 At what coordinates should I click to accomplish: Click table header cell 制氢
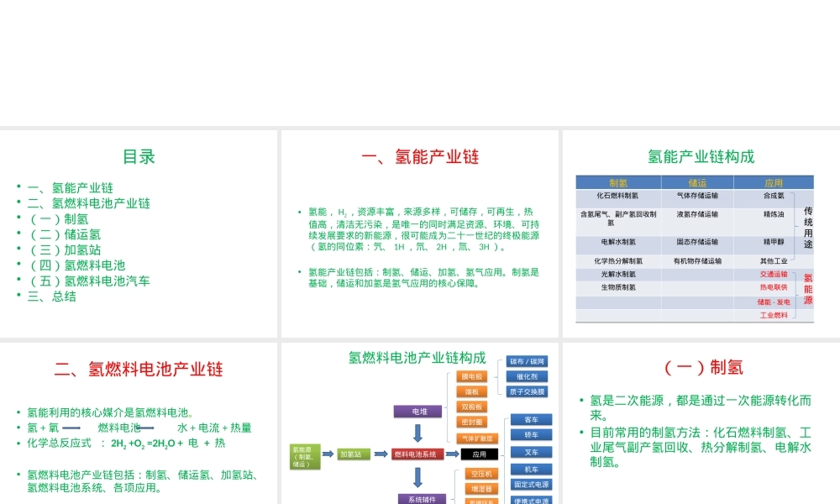point(618,182)
